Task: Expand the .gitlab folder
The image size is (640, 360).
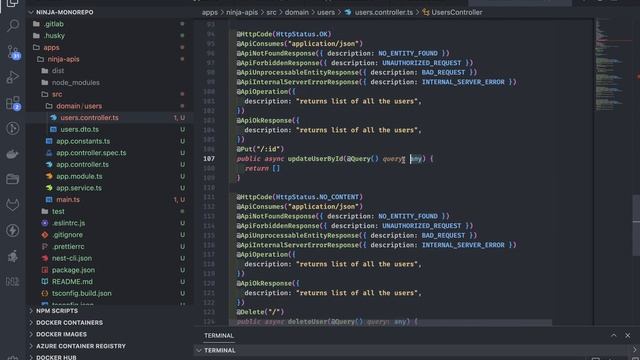Action: pos(53,24)
